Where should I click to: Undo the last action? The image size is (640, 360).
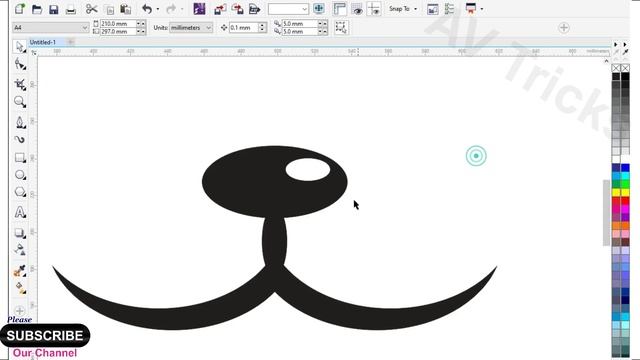coord(147,9)
